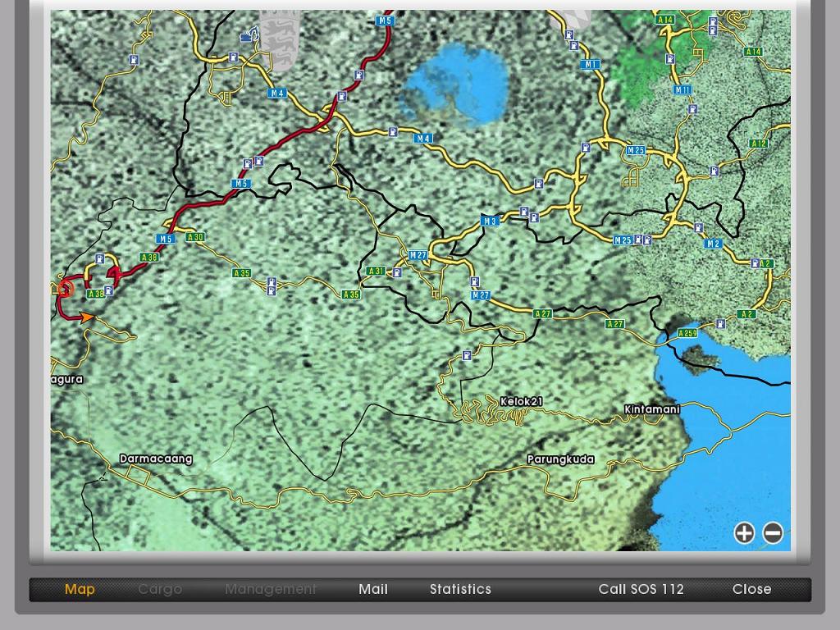Click the orange truck position arrow
Screen dimensions: 840x630
86,317
